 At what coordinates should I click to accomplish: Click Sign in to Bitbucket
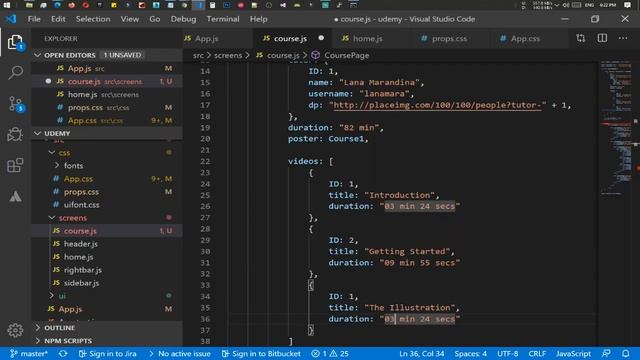261,353
